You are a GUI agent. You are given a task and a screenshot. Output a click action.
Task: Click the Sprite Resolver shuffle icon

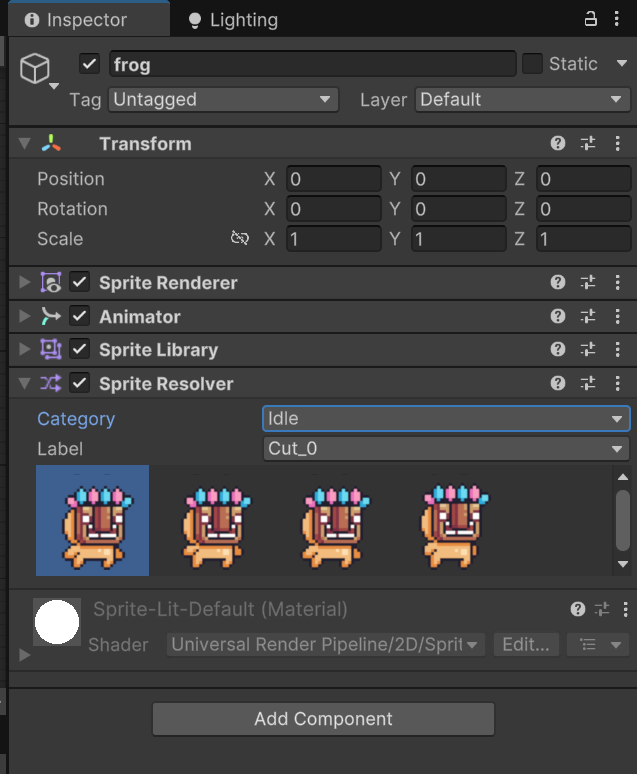[51, 384]
